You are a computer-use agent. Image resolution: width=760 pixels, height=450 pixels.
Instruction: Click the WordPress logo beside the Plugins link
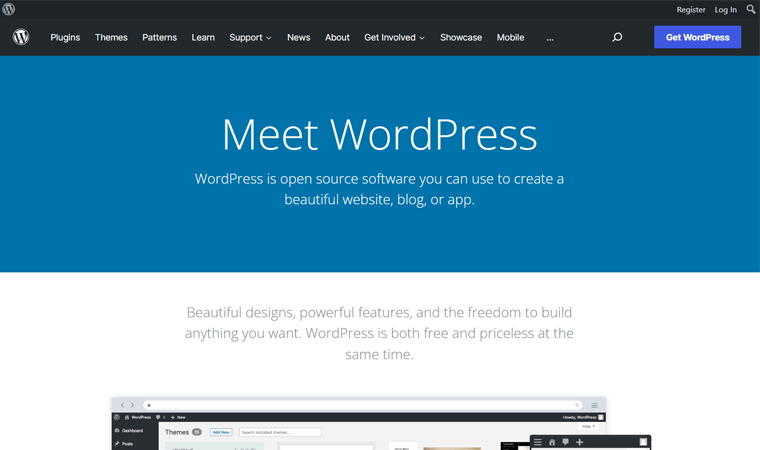21,37
